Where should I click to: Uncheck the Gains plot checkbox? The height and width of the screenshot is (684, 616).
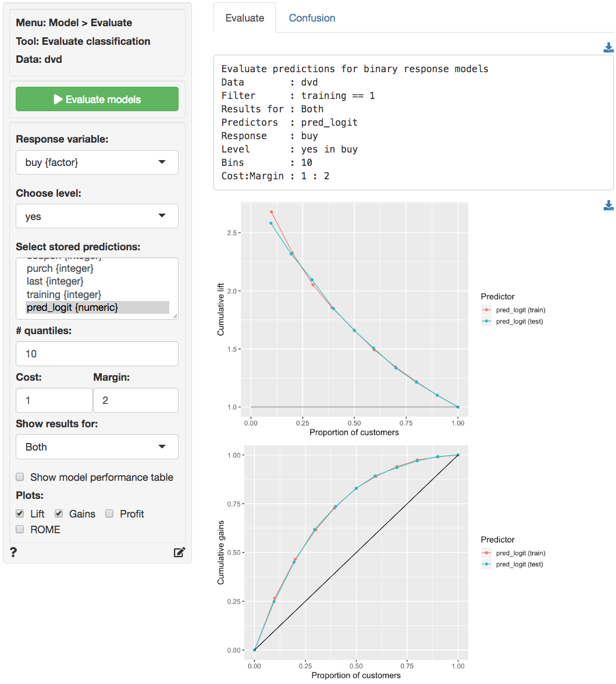tap(59, 514)
